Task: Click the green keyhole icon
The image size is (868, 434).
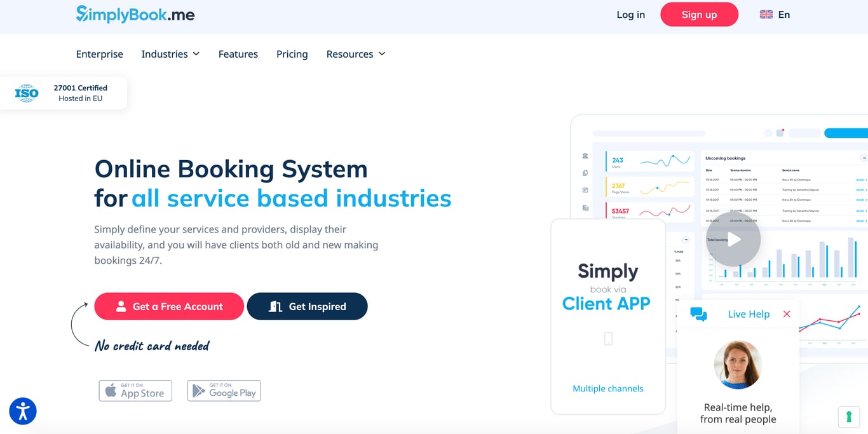Action: (x=849, y=417)
